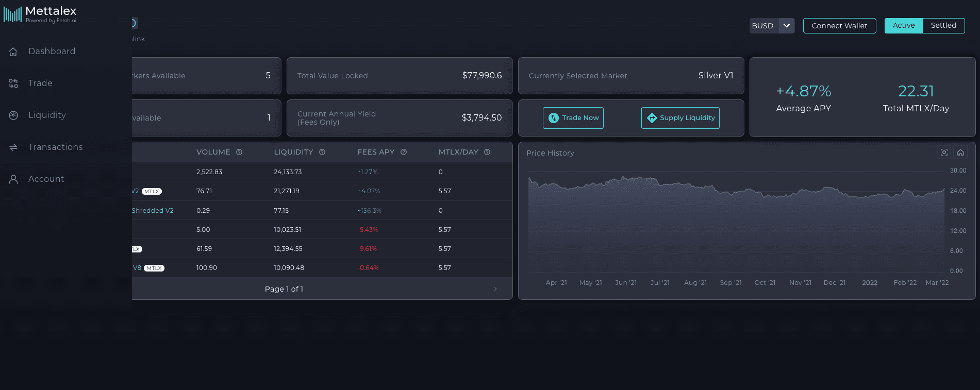Screen dimensions: 980x390
Task: Click the Volume column help icon
Action: pos(239,152)
